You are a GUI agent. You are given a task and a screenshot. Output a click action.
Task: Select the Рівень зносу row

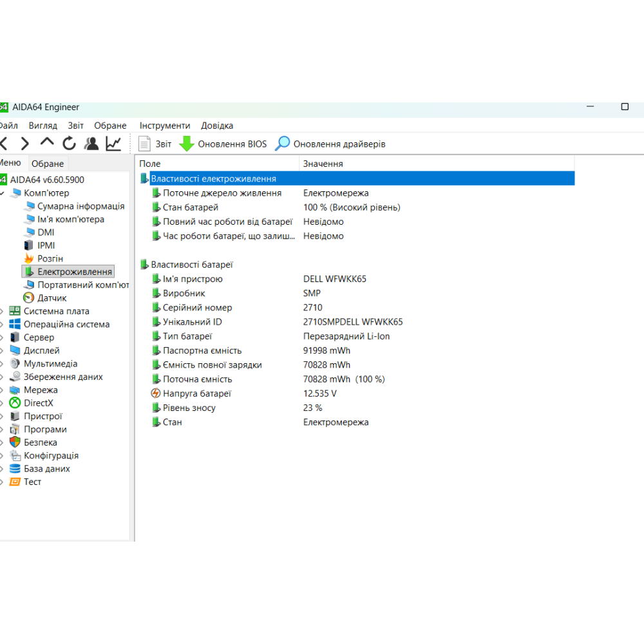pos(189,408)
